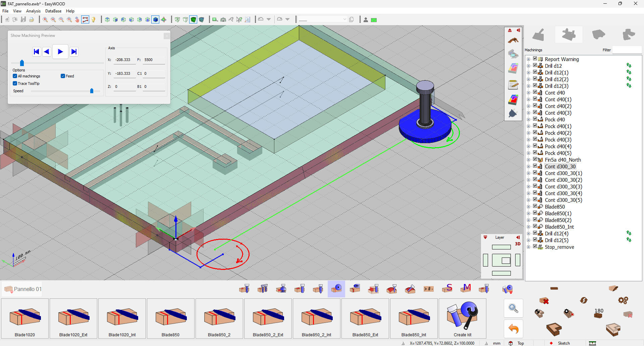Uncheck the Feed checkbox
Image resolution: width=644 pixels, height=346 pixels.
pos(63,76)
